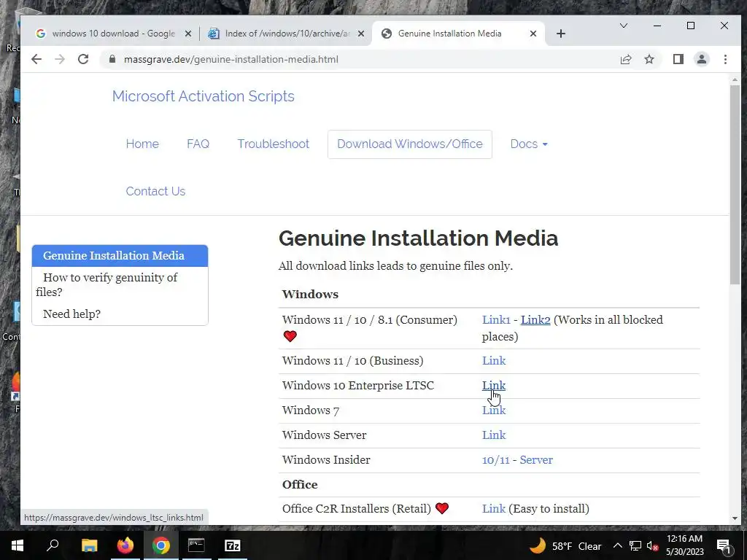Open the Contact Us nav item
The width and height of the screenshot is (747, 560).
tap(156, 191)
